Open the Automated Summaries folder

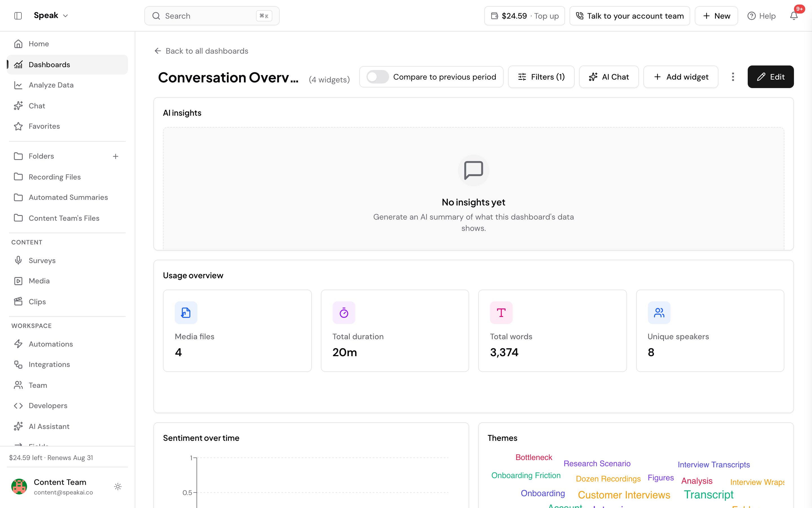pyautogui.click(x=67, y=197)
